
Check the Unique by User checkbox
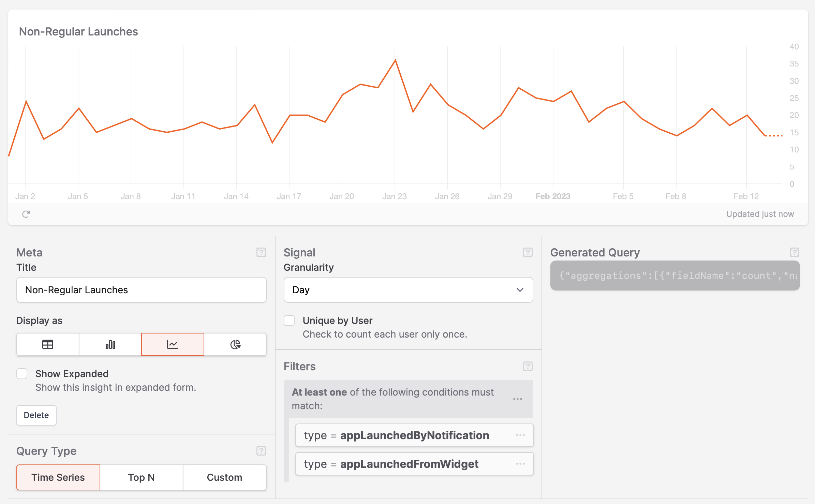click(289, 321)
